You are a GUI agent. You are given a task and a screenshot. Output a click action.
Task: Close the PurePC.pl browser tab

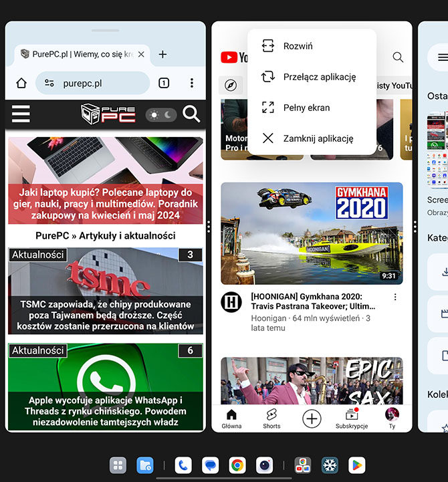pos(141,54)
